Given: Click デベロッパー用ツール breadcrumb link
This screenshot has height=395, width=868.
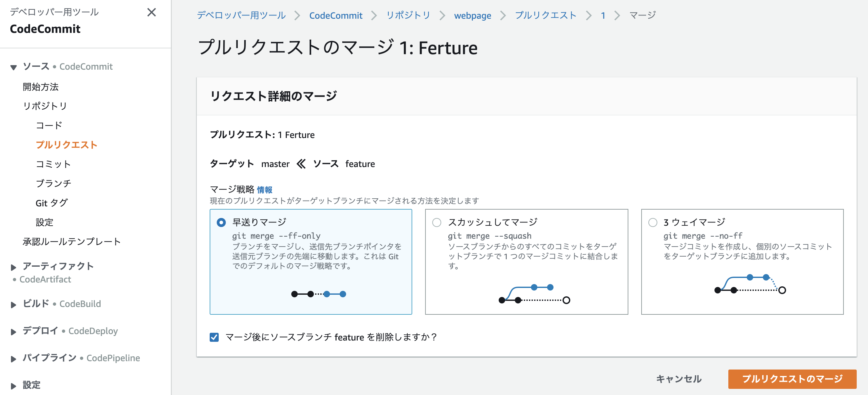Looking at the screenshot, I should click(241, 15).
